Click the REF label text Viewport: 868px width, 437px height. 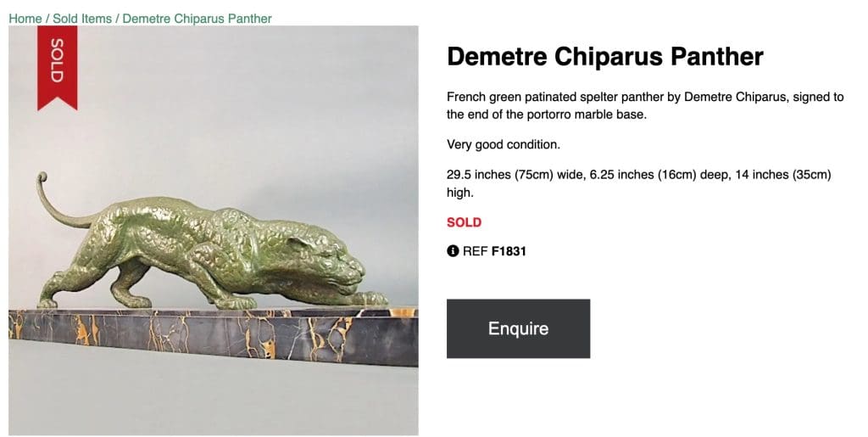[x=475, y=251]
